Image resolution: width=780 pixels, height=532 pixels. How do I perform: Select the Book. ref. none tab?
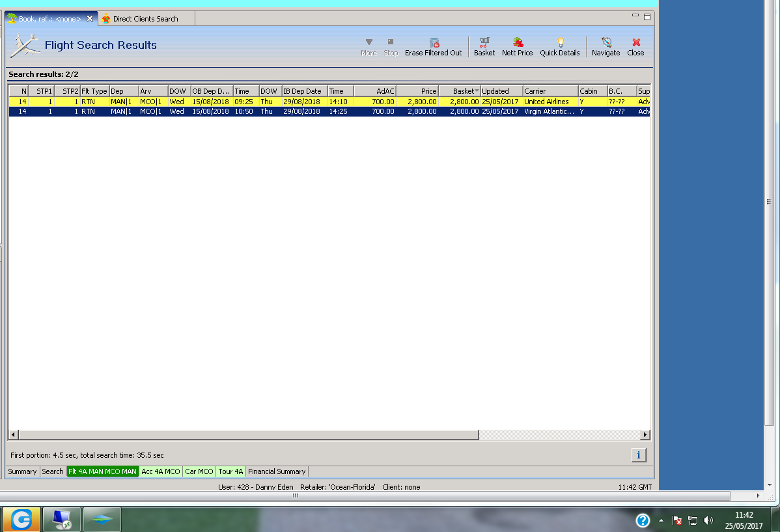(49, 19)
